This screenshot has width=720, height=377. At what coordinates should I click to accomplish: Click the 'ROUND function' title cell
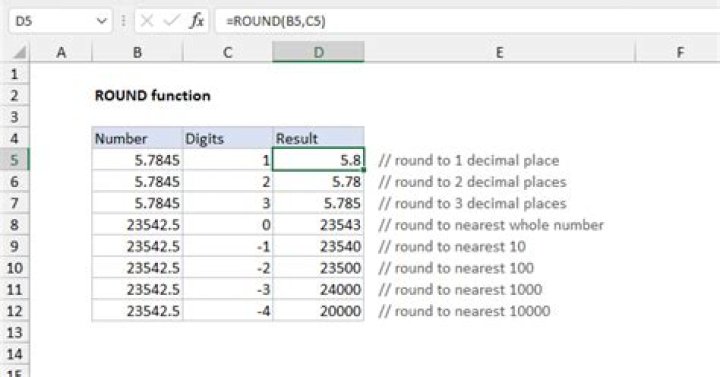152,96
